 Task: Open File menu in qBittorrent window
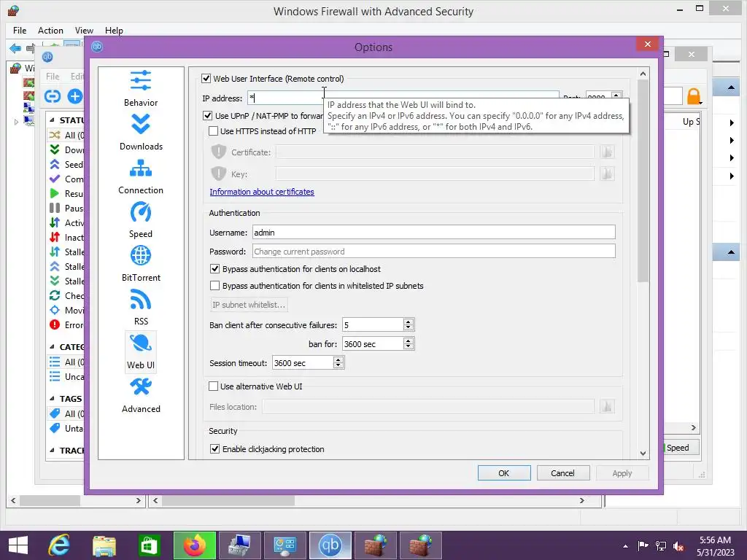pos(53,76)
